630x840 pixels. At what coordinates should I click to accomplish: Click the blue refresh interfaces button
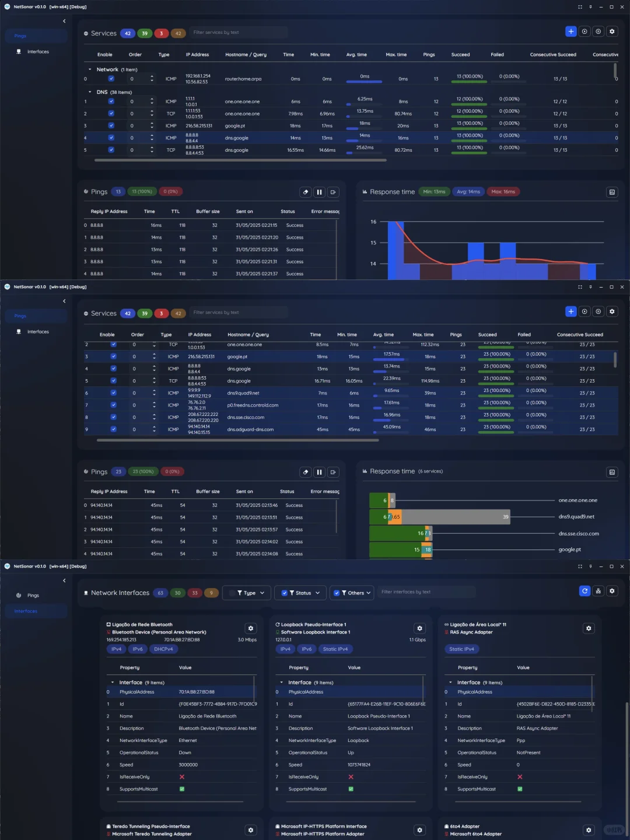tap(584, 591)
